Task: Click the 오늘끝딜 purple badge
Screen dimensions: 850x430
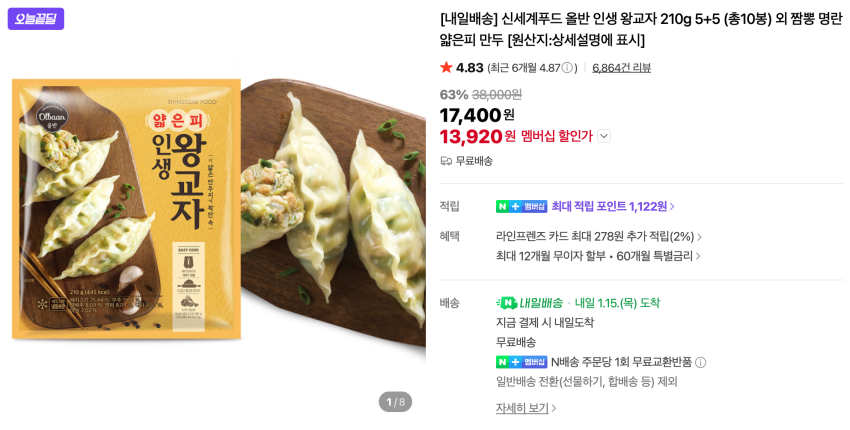Action: (36, 19)
